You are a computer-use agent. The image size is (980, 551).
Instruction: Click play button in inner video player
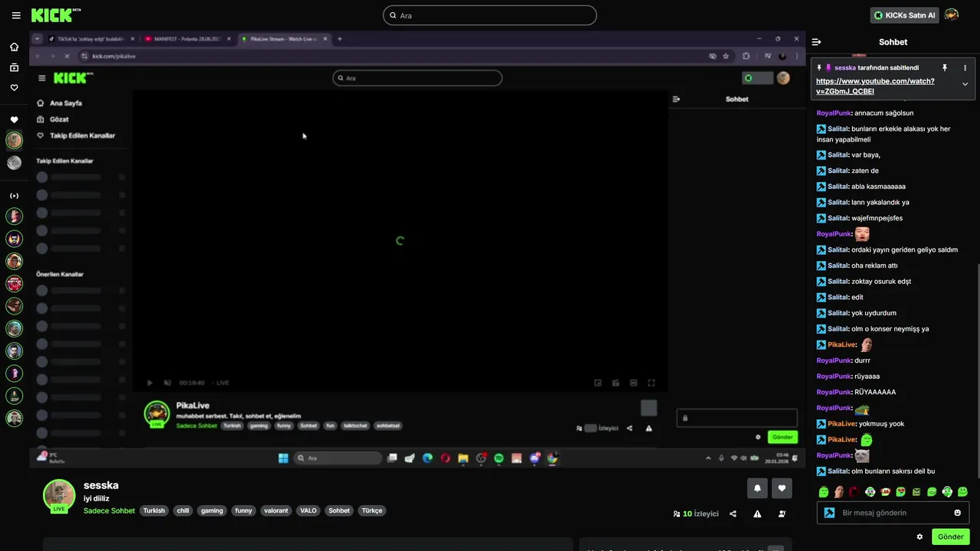pyautogui.click(x=149, y=383)
